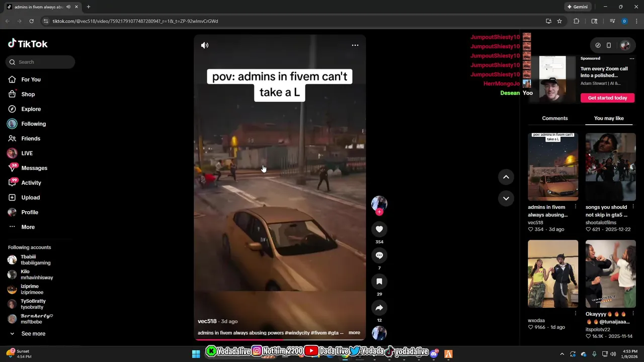
Task: Click the address bar URL
Action: (x=135, y=21)
